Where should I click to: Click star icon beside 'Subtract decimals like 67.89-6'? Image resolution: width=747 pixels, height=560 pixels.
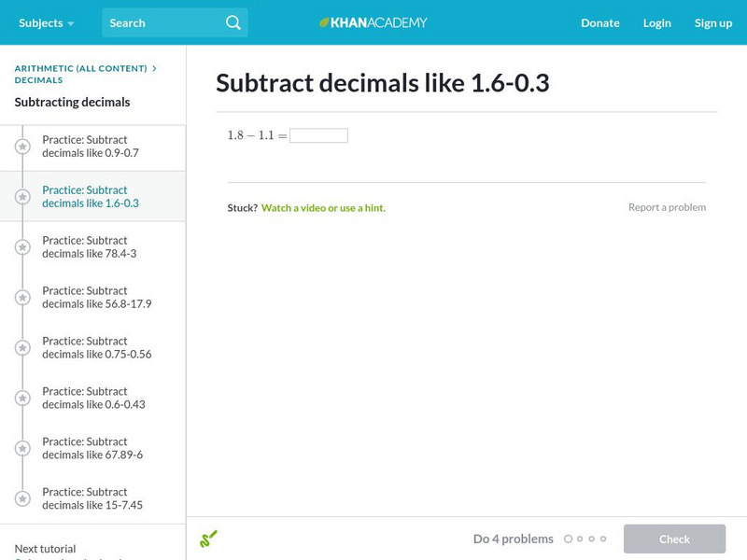coord(23,449)
